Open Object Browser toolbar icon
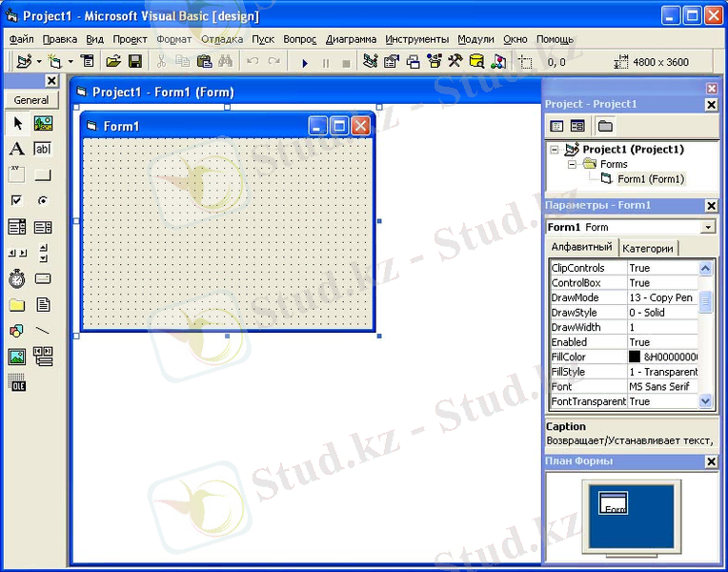The height and width of the screenshot is (572, 728). 435,61
